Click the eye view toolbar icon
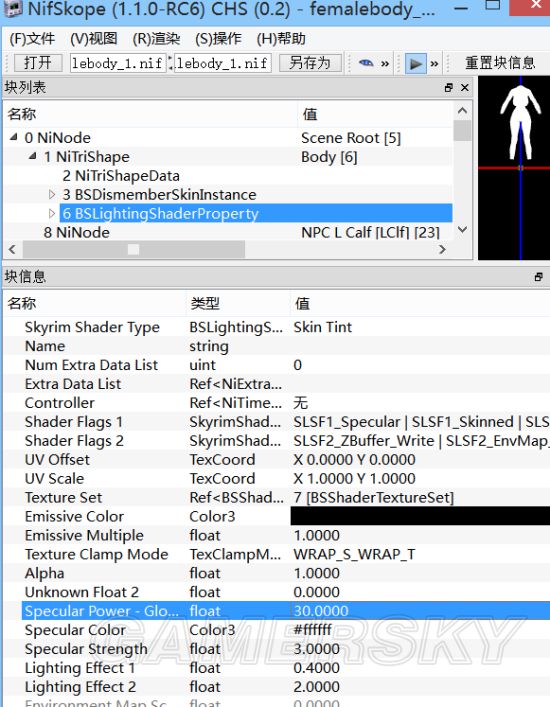550x707 pixels. (x=366, y=64)
